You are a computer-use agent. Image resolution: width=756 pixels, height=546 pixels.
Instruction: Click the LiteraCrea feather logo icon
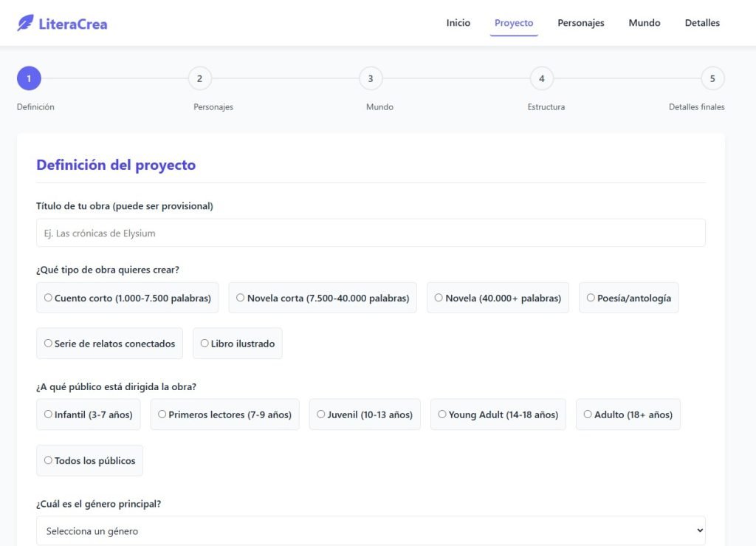point(25,23)
